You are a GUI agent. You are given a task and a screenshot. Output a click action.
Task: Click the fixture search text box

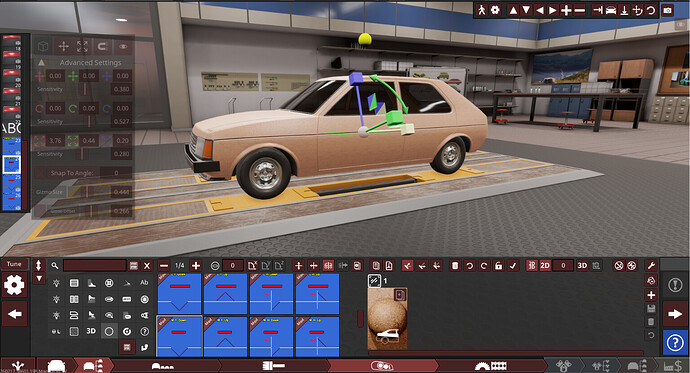tap(95, 266)
